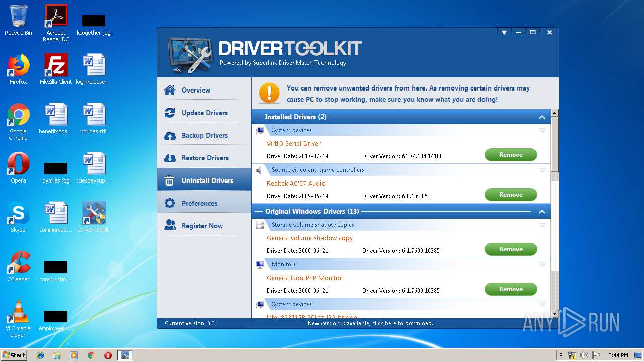Click the taskbar volume icon
Screen dimensions: 644x362
(x=584, y=355)
